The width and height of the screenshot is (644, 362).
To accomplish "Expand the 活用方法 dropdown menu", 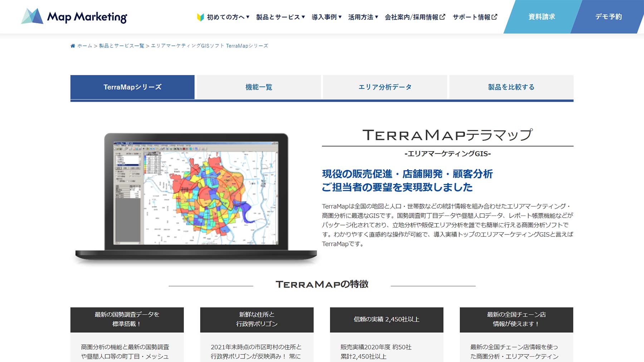I will 363,17.
